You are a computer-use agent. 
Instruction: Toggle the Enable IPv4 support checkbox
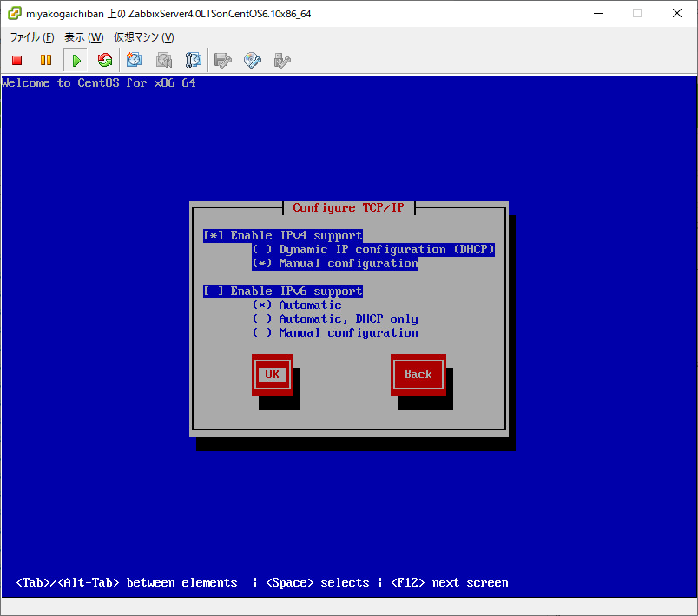(x=283, y=235)
